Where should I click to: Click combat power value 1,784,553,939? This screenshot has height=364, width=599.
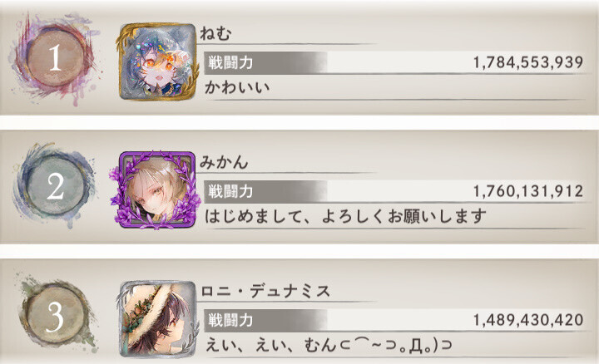click(528, 62)
